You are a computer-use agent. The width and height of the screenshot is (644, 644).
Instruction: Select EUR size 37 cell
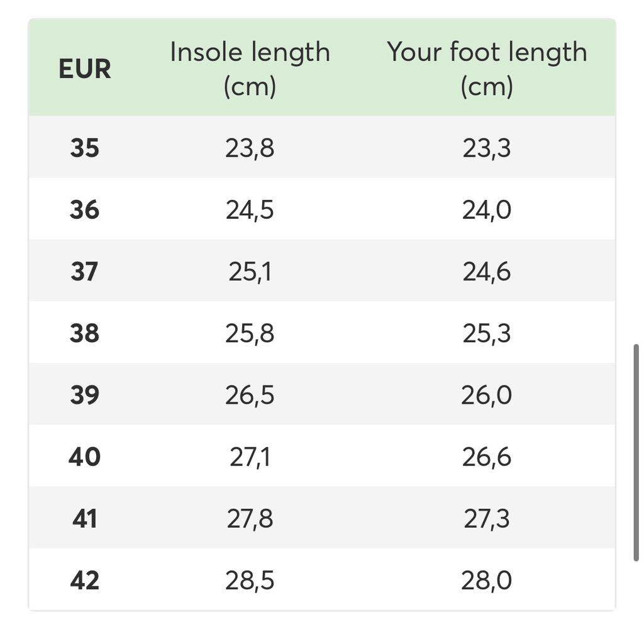point(84,272)
